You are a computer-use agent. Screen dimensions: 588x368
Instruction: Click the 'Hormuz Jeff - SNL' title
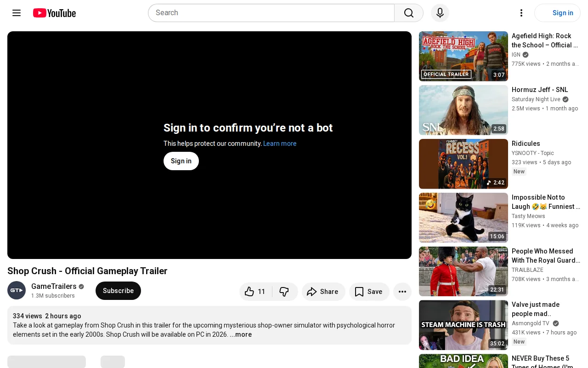[540, 90]
